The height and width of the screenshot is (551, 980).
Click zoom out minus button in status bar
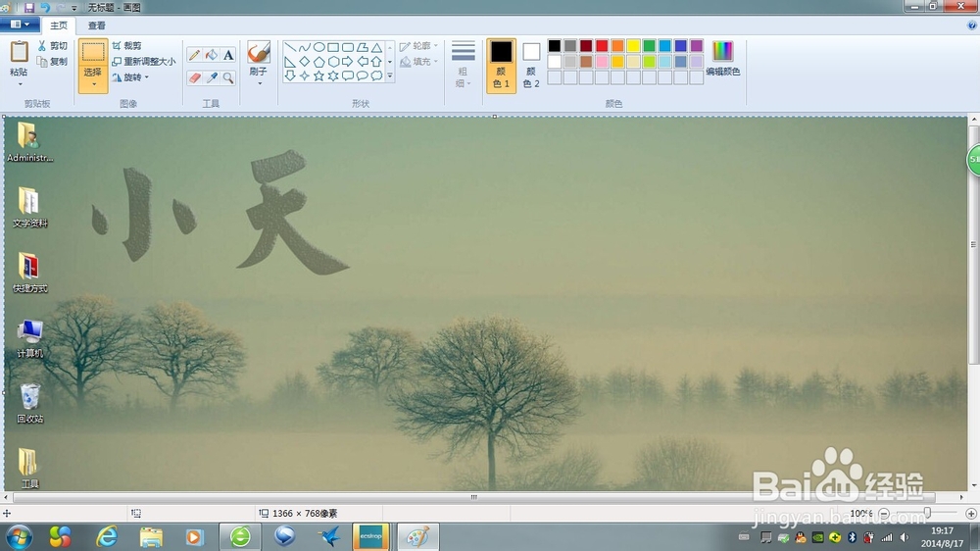pyautogui.click(x=884, y=514)
